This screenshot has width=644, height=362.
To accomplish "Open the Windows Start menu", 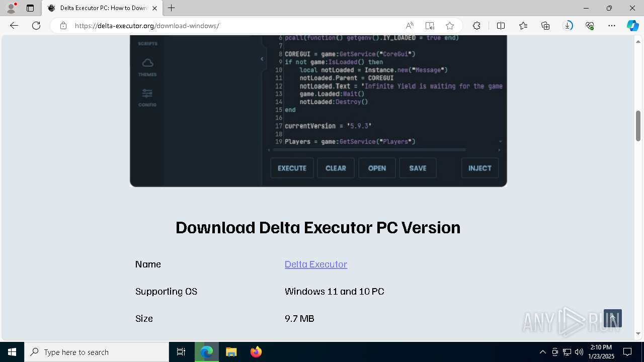I will point(12,352).
